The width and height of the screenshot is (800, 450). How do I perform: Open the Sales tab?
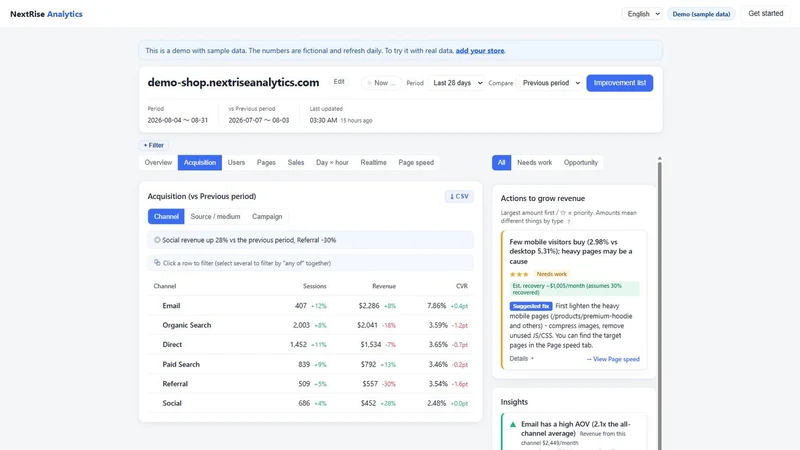295,162
